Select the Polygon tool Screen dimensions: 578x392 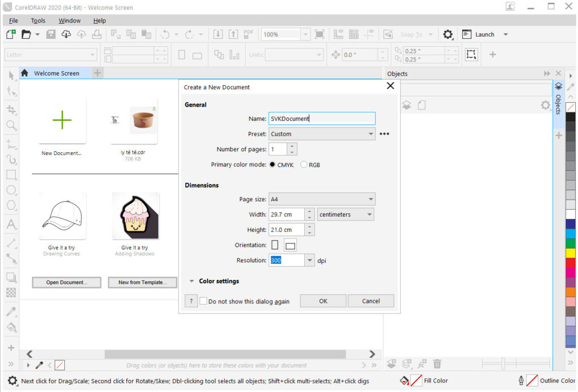click(11, 205)
